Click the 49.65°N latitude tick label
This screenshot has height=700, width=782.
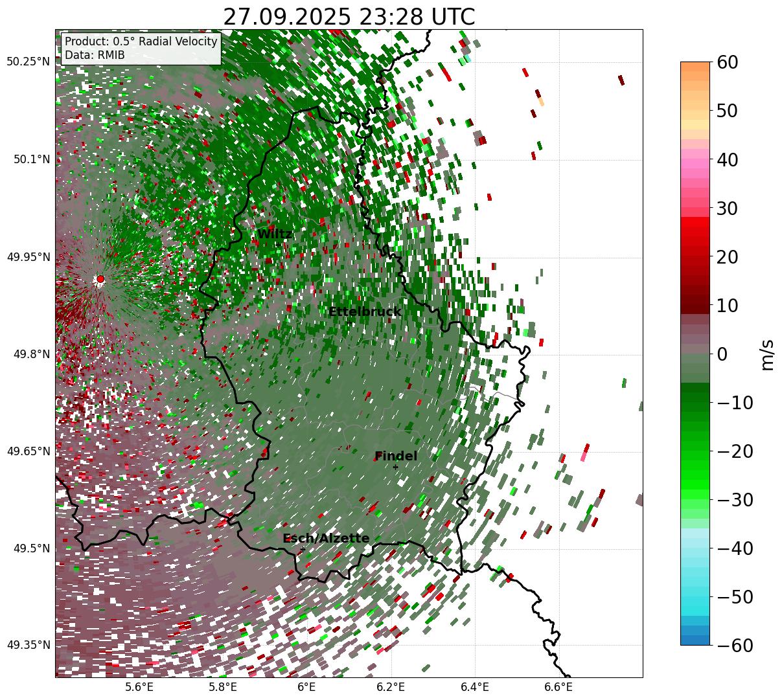tap(29, 451)
